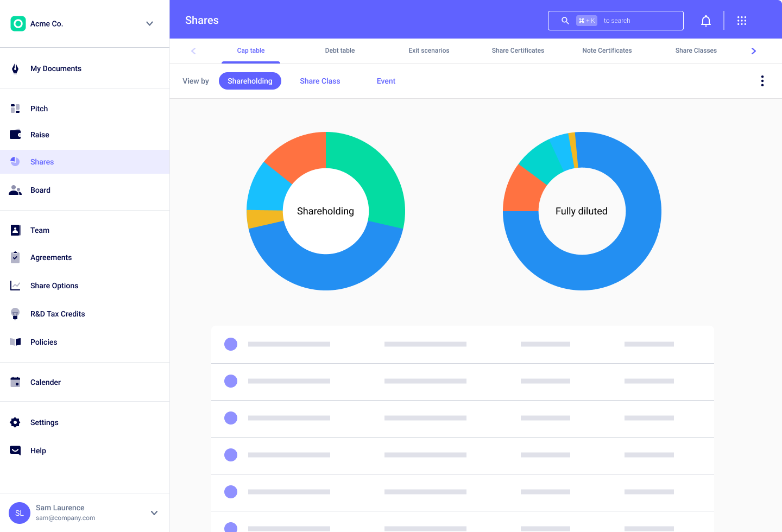Viewport: 782px width, 532px height.
Task: Click the Help envelope icon
Action: coord(15,451)
